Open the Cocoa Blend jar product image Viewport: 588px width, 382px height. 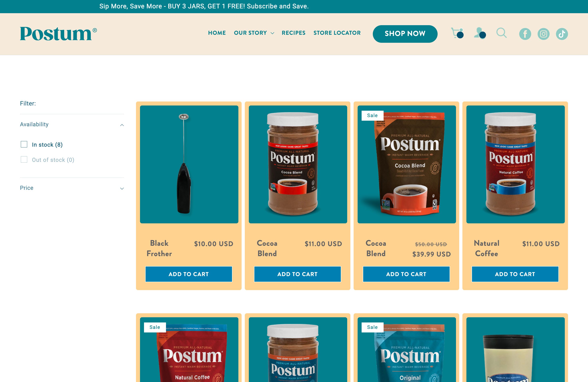point(298,164)
